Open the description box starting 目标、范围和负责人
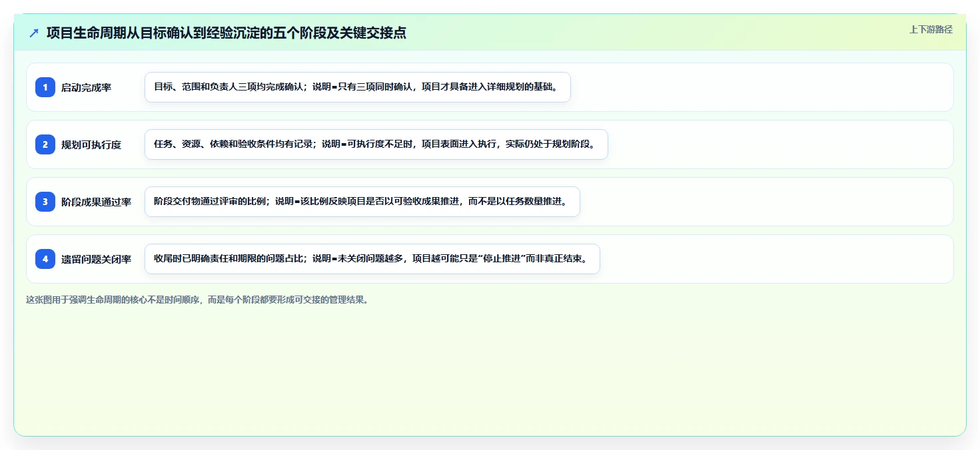This screenshot has width=980, height=450. (358, 87)
